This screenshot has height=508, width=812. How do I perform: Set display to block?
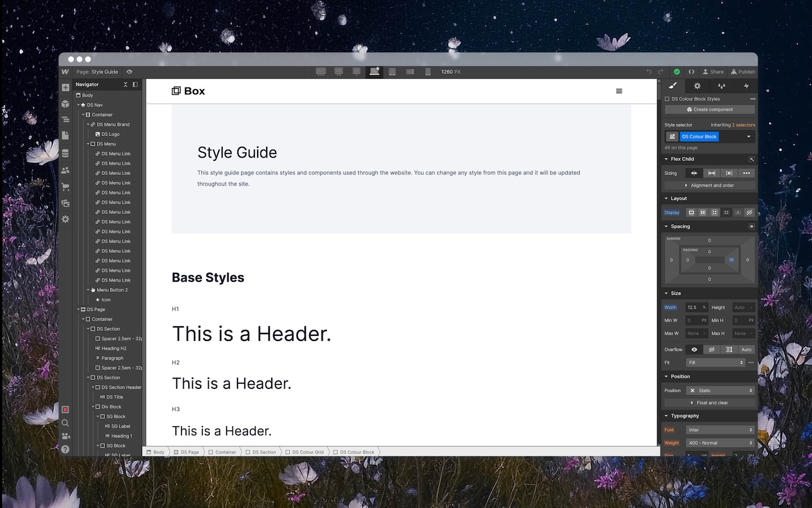pyautogui.click(x=691, y=213)
